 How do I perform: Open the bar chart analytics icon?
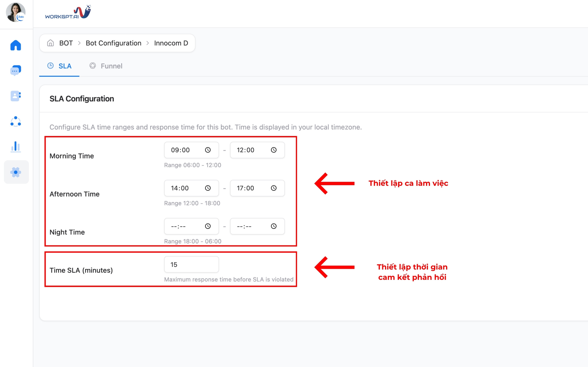coord(16,147)
